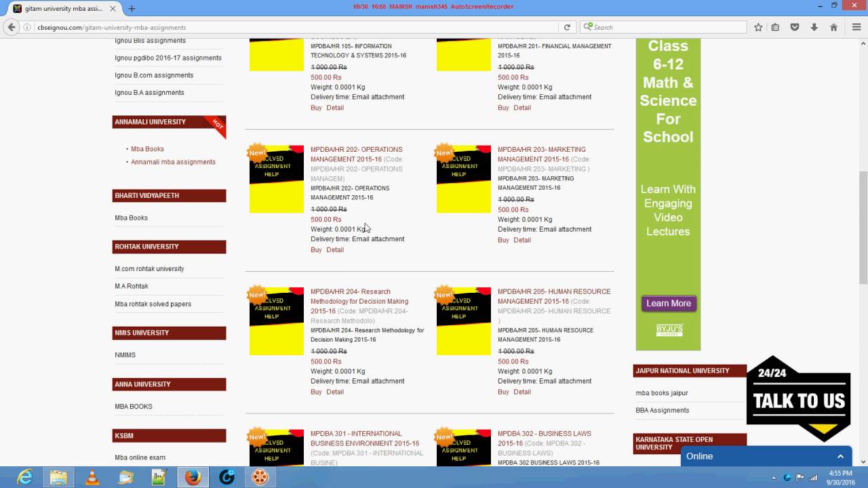
Task: Open the blue G app icon on taskbar
Action: [226, 477]
